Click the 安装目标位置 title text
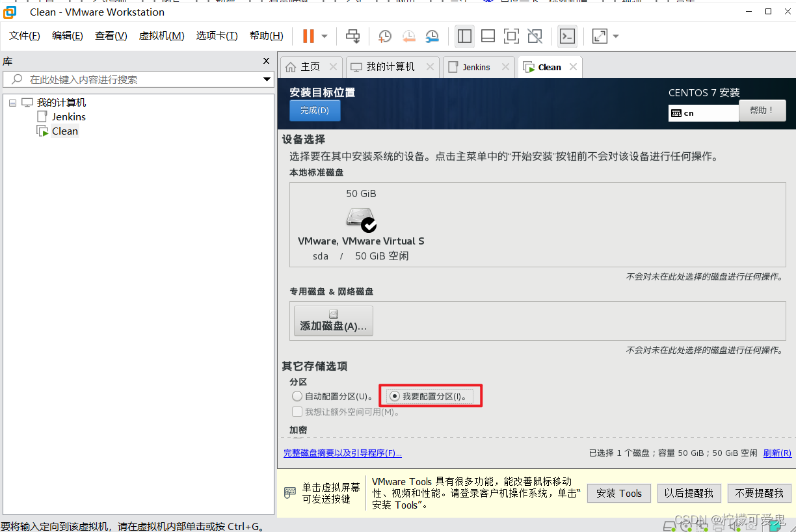The width and height of the screenshot is (796, 532). click(323, 92)
